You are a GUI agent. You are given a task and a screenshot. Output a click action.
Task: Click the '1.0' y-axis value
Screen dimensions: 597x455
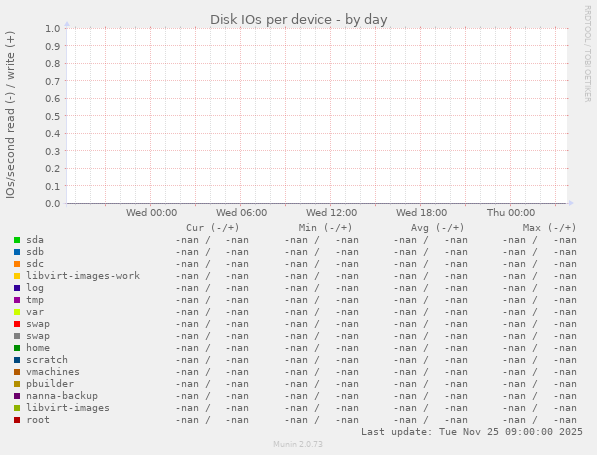(53, 29)
